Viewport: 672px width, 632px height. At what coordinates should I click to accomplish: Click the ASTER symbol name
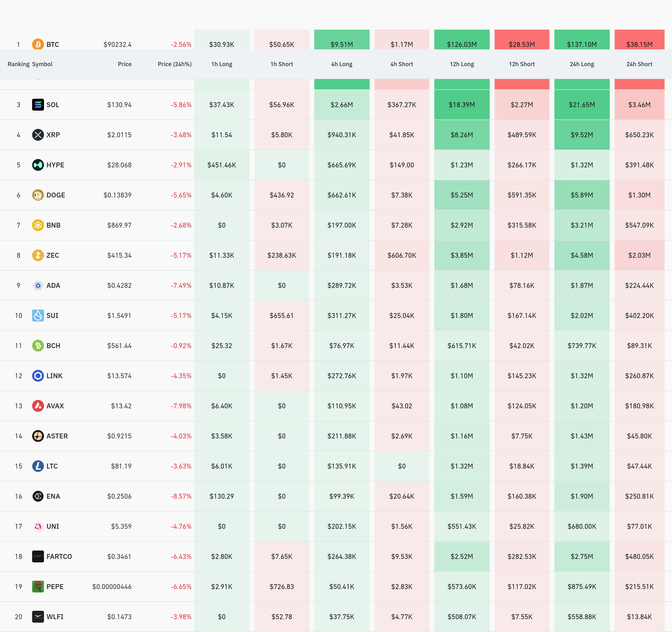[57, 436]
